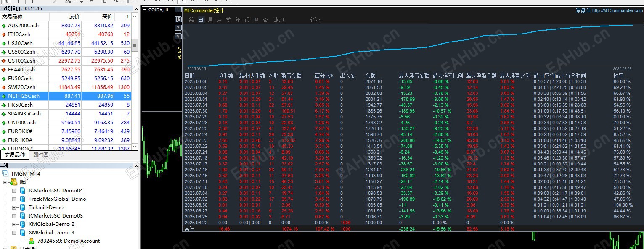644x249 pixels.
Task: Open the http://MTCommander.com link
Action: [x=617, y=11]
